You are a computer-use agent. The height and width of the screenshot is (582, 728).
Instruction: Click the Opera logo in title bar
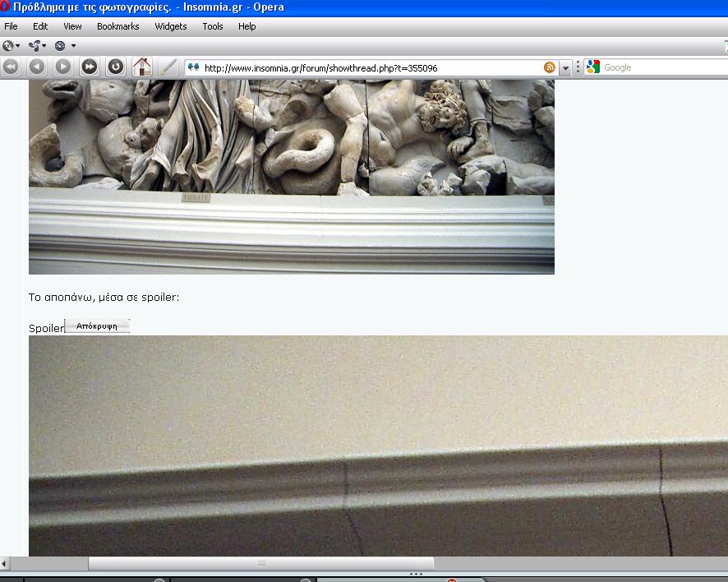5,7
